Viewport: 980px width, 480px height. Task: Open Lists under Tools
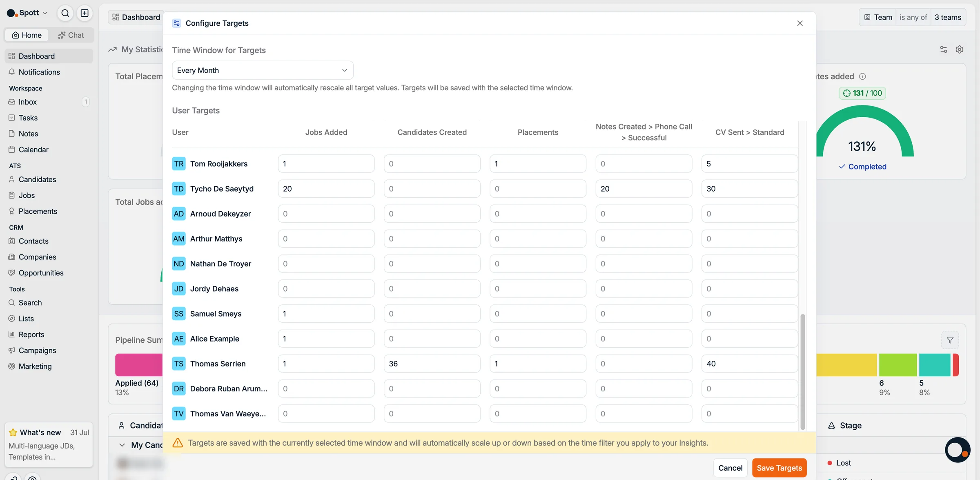[x=49, y=319]
